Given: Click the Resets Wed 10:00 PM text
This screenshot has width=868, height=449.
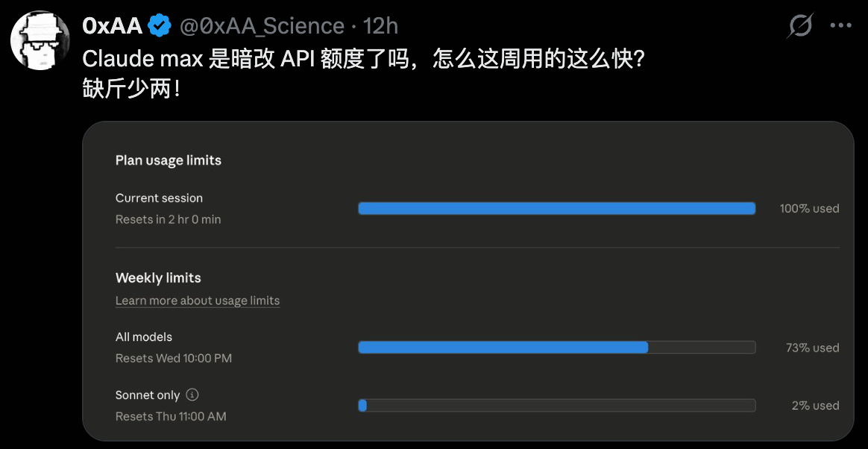Looking at the screenshot, I should click(173, 358).
